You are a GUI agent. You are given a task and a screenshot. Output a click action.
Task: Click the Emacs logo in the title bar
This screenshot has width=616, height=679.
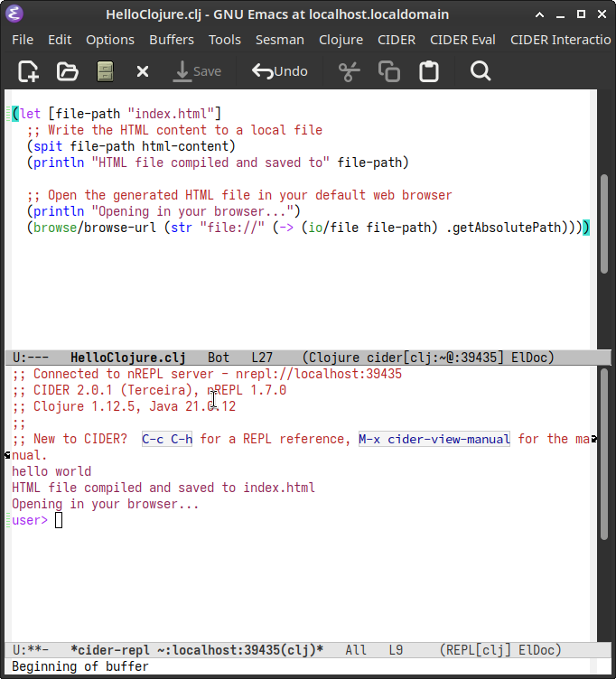pyautogui.click(x=14, y=14)
